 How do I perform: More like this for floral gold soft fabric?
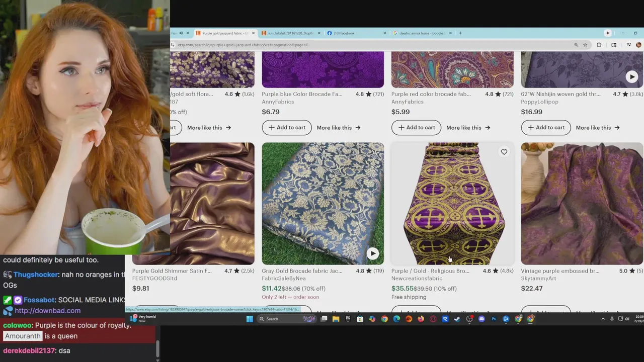click(209, 128)
